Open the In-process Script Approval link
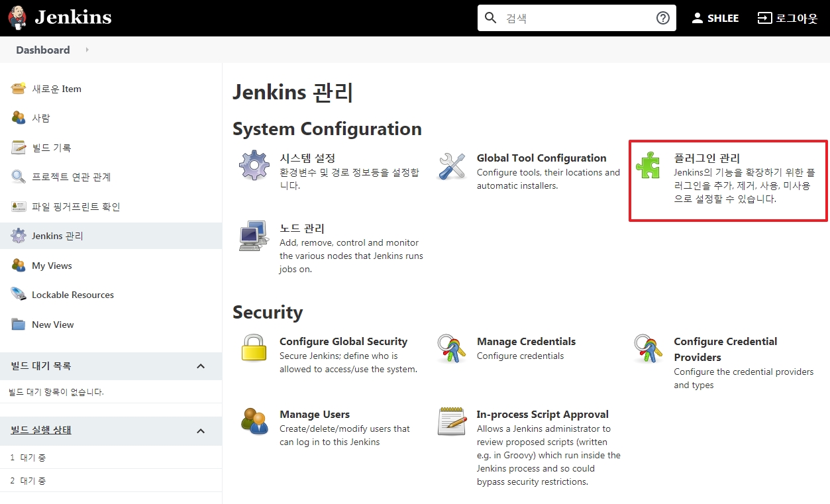Image resolution: width=830 pixels, height=504 pixels. point(543,415)
